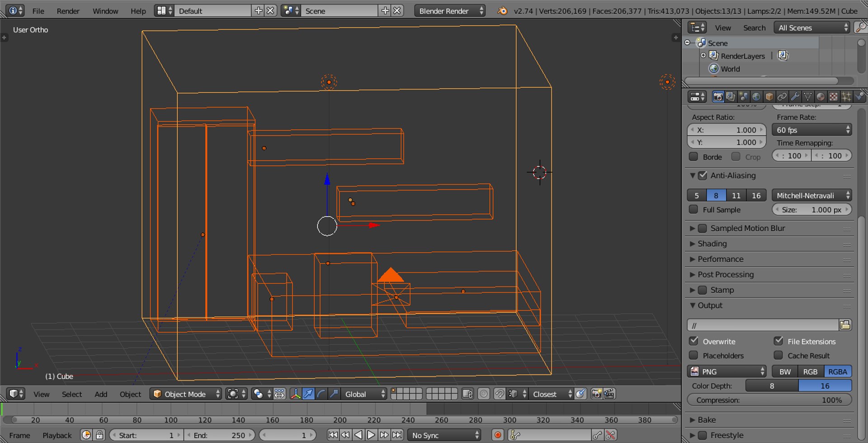Open the Constraints properties tab (chain icon)
Screen dimensions: 868x443
click(782, 97)
